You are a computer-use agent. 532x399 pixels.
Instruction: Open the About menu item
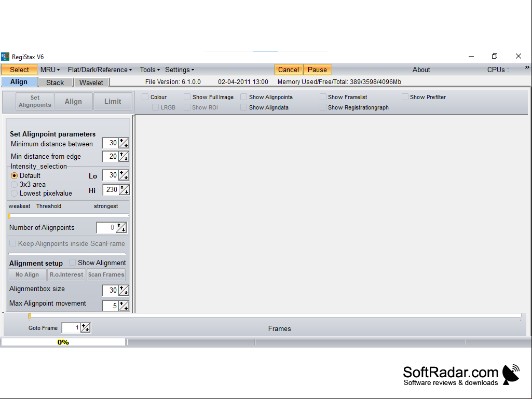[x=421, y=70]
